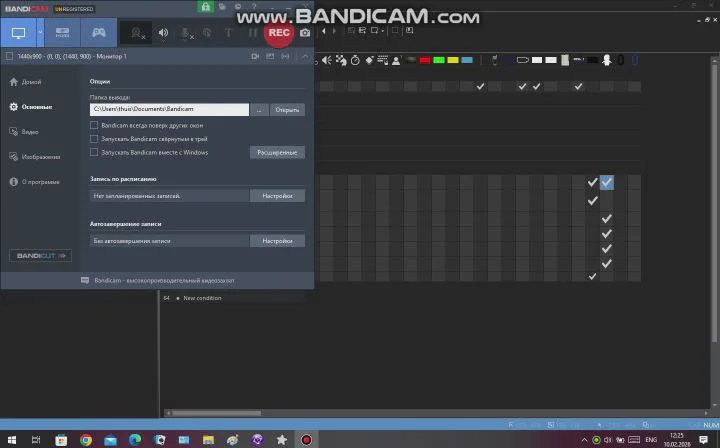Screen dimensions: 720x448
Task: Click the vertical scrollbar of event editor
Action: (x=714, y=201)
